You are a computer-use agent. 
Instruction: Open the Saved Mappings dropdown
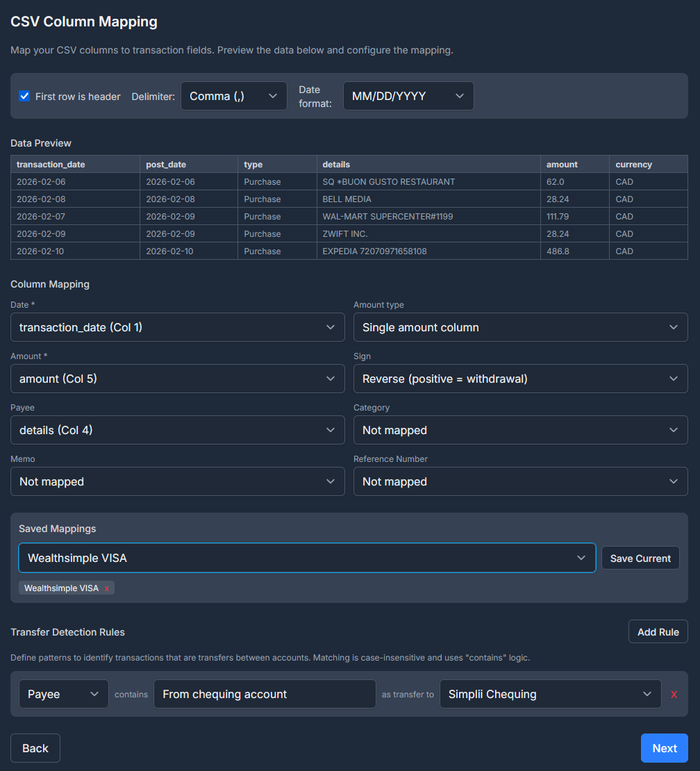pos(307,558)
